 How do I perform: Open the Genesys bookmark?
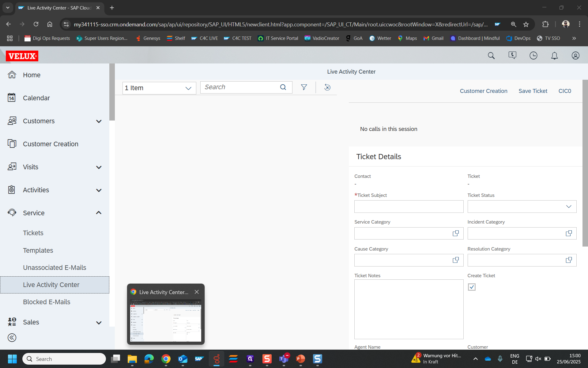pos(148,38)
